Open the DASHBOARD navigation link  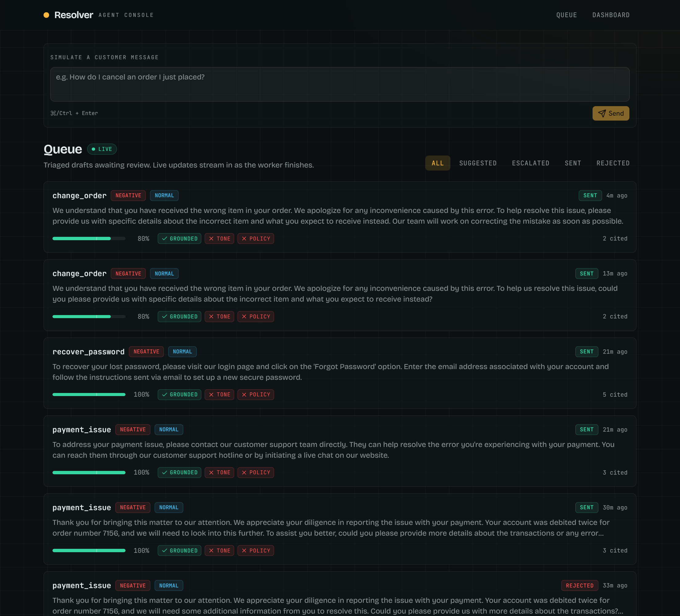[611, 15]
